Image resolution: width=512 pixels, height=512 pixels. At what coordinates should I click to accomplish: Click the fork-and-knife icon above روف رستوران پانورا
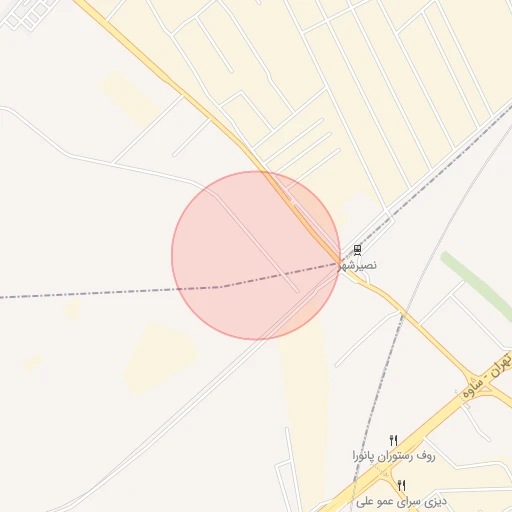pyautogui.click(x=394, y=440)
